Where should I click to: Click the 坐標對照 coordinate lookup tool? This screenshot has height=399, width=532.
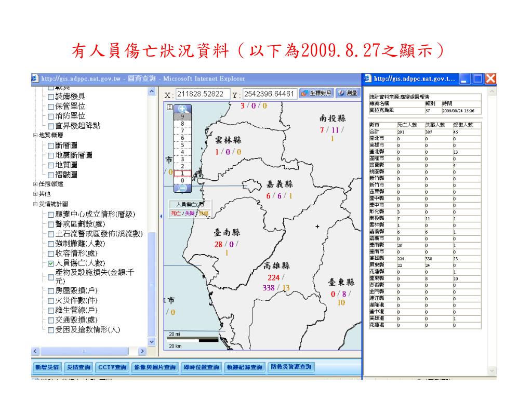click(x=316, y=93)
